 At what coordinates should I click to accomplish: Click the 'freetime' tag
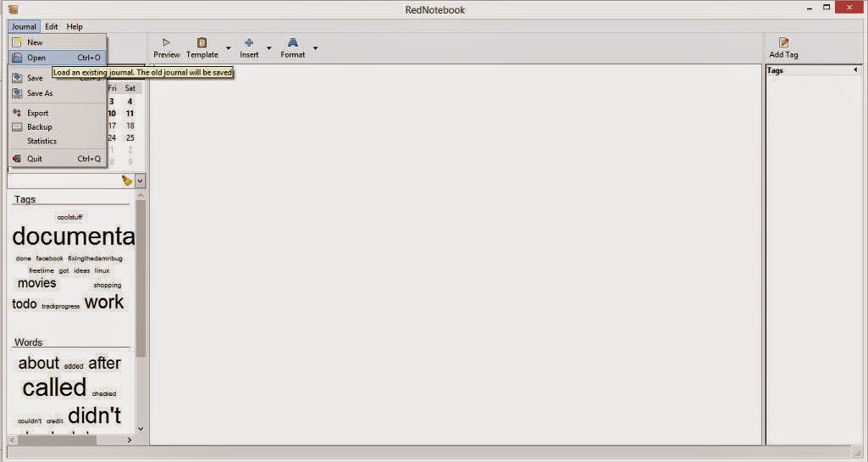(41, 270)
